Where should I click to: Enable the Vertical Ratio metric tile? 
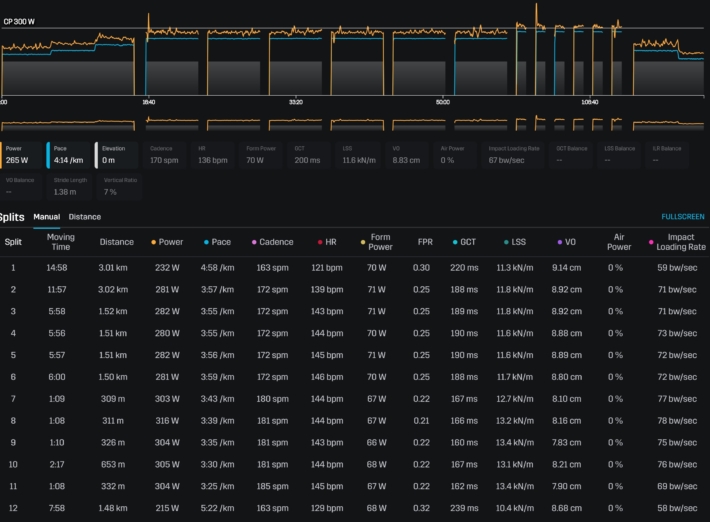pyautogui.click(x=118, y=185)
